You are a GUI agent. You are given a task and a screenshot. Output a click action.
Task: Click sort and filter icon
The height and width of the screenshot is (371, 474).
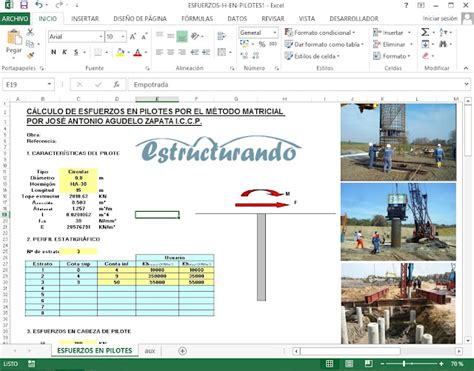(x=443, y=32)
